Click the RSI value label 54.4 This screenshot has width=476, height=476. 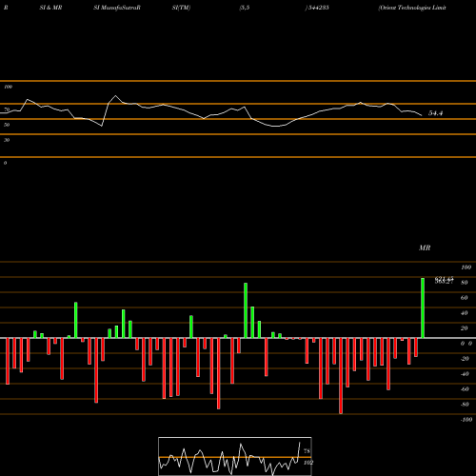[435, 113]
